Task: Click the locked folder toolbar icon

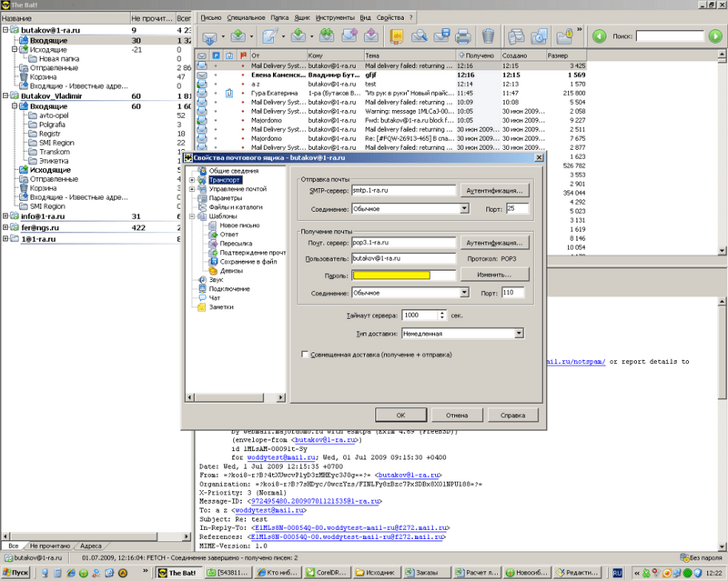Action: pos(564,36)
